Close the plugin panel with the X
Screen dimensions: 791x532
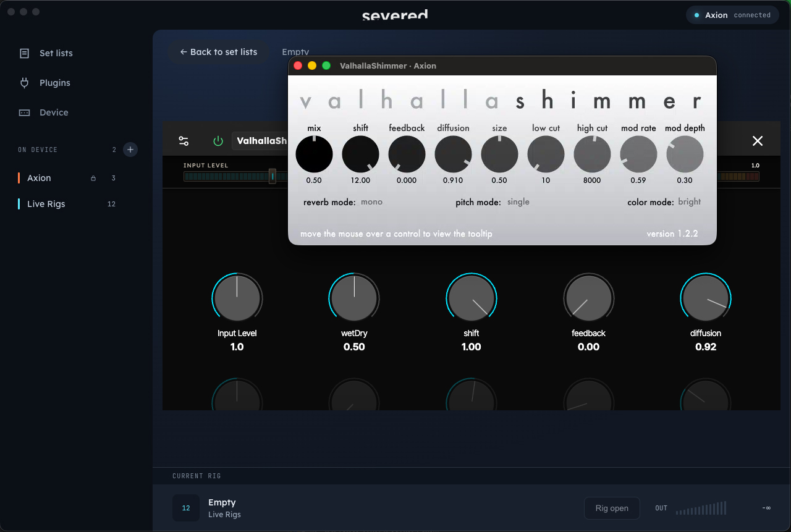(x=758, y=141)
